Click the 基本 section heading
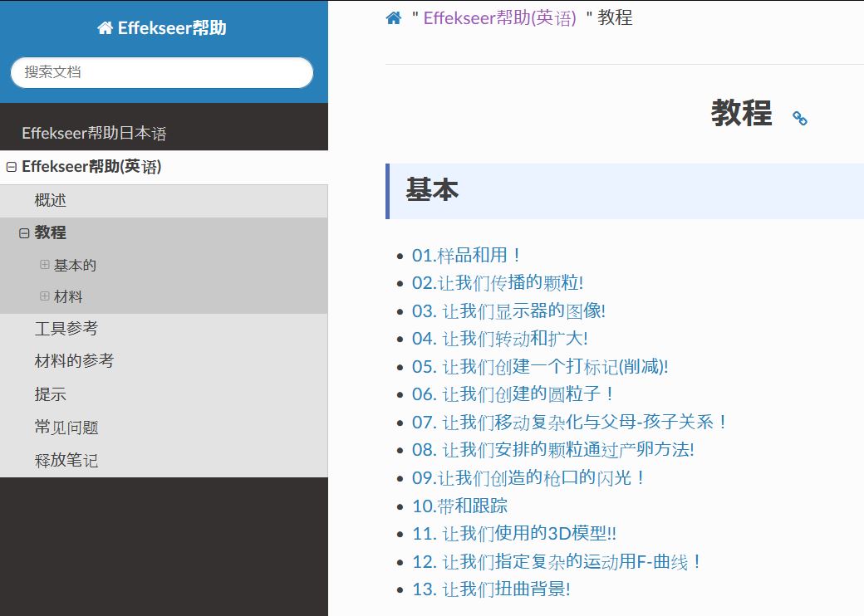This screenshot has height=616, width=864. (433, 189)
